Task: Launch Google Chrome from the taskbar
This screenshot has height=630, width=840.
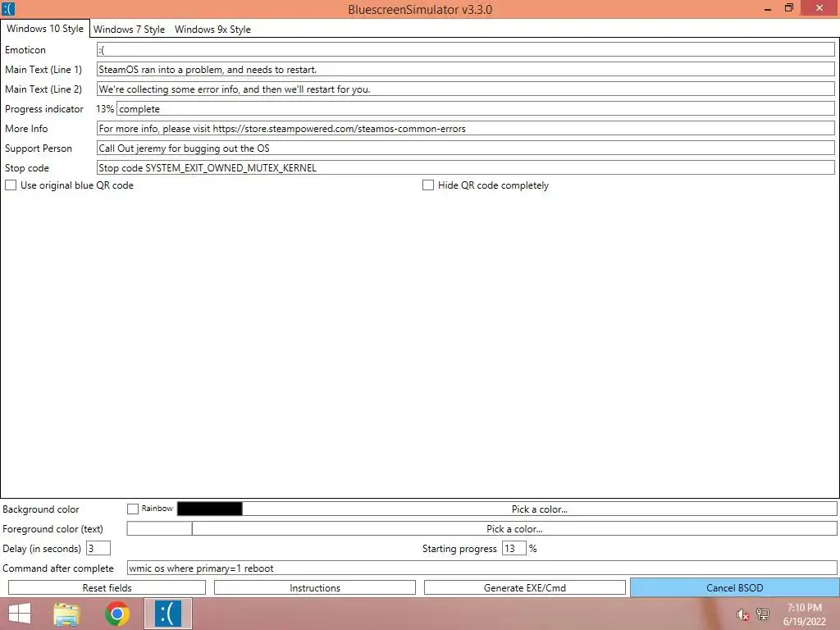Action: point(117,614)
